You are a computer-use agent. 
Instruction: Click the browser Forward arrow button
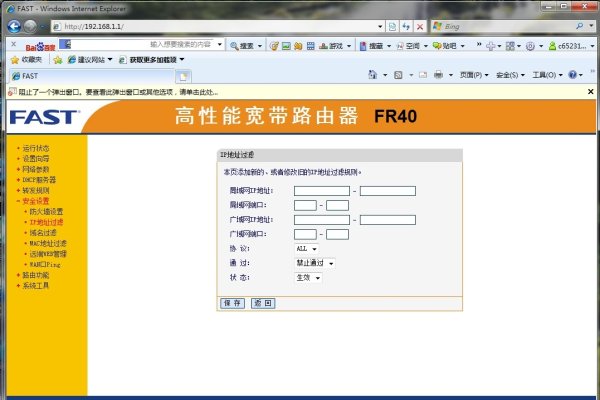(30, 26)
